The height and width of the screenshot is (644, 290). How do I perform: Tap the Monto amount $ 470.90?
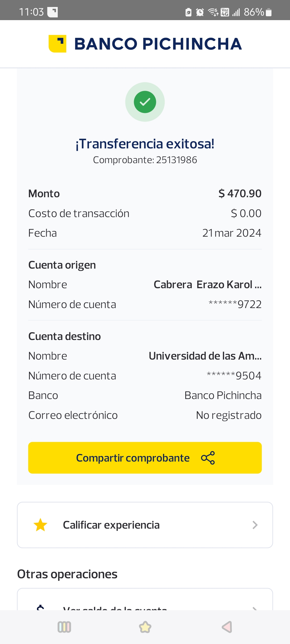(x=240, y=193)
